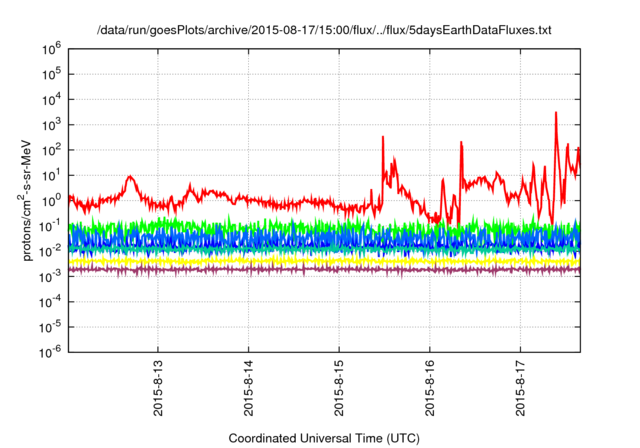This screenshot has height=448, width=640.
Task: Select the 10^1 y-axis label
Action: (x=51, y=176)
